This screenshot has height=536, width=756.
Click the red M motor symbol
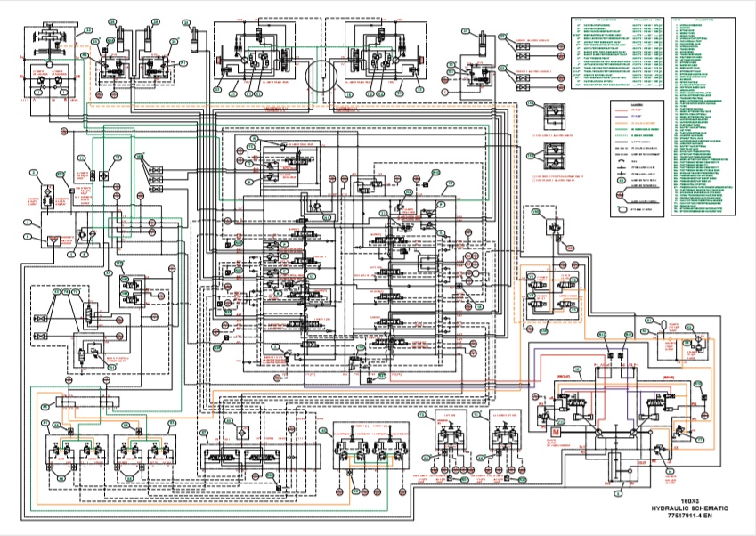point(556,432)
